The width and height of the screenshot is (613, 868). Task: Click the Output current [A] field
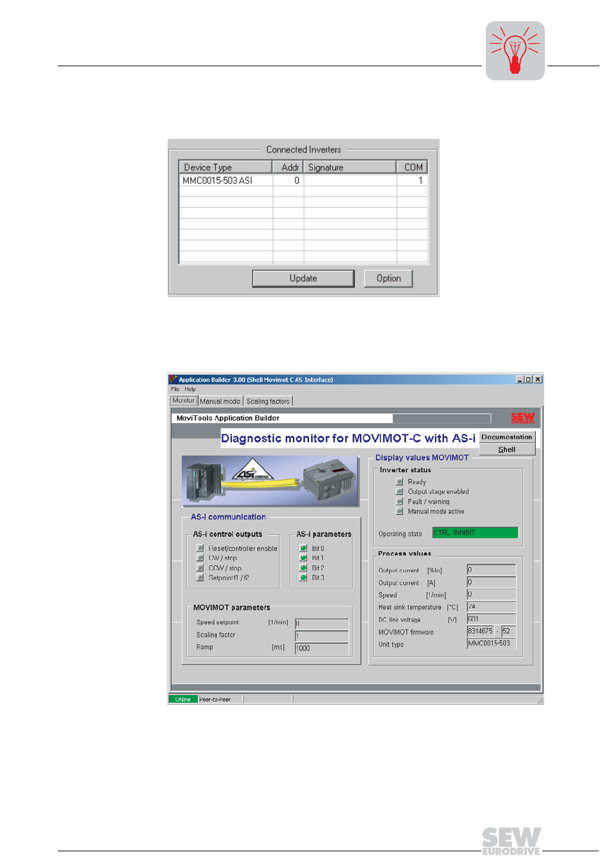491,582
